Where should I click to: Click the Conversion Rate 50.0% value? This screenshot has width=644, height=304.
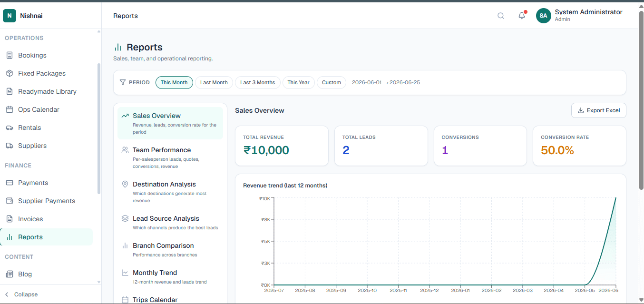pos(557,150)
